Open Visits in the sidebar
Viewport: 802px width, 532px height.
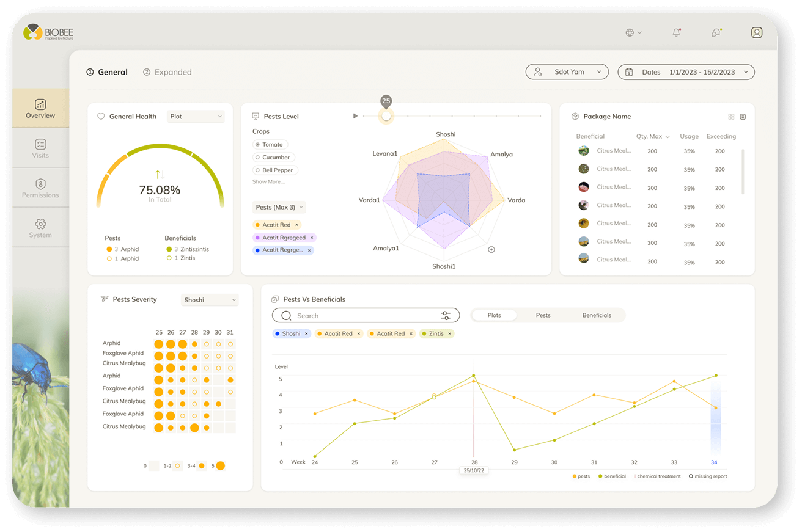pyautogui.click(x=40, y=148)
